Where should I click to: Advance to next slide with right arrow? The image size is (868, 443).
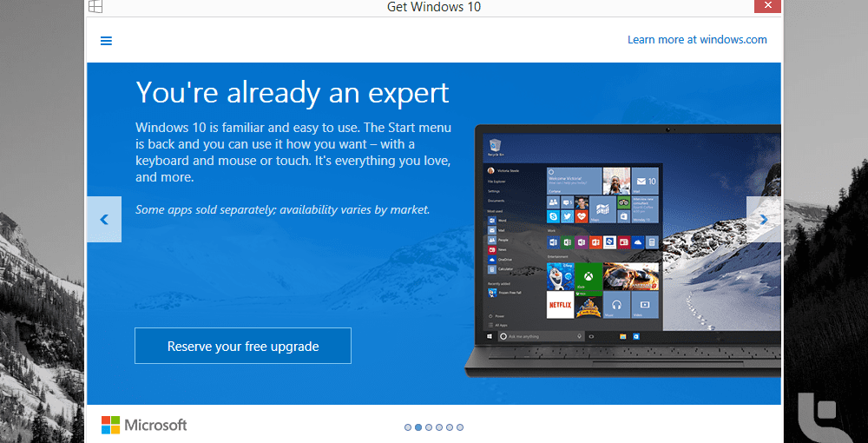(x=763, y=219)
